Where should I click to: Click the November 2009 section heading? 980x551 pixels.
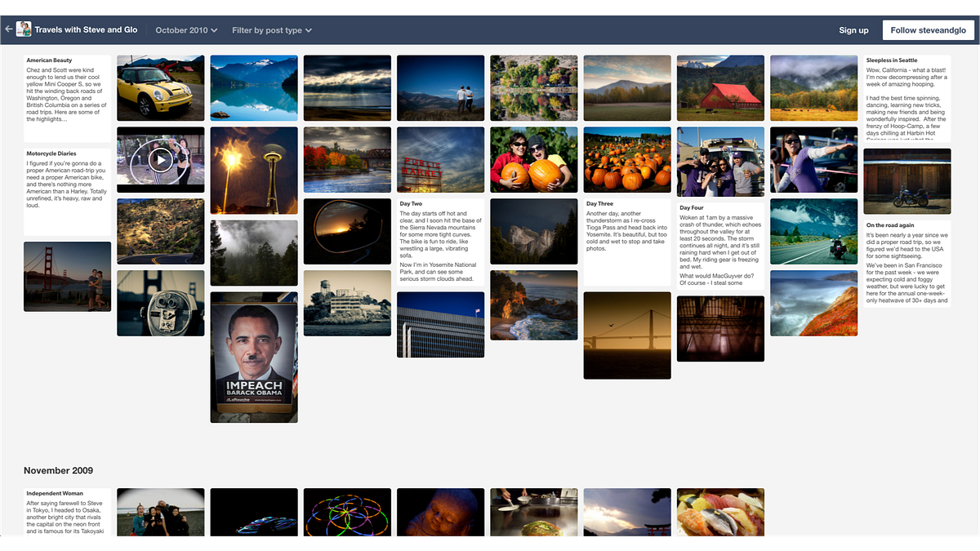point(59,471)
